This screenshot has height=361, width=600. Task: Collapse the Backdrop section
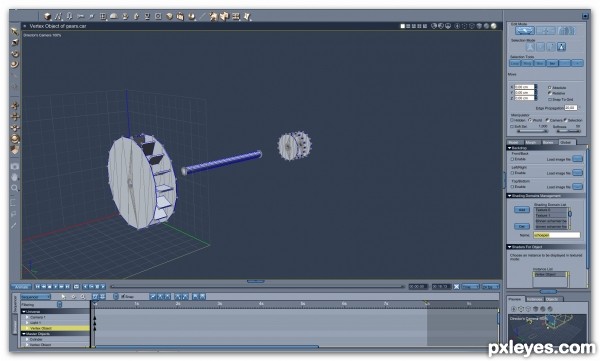[x=510, y=148]
